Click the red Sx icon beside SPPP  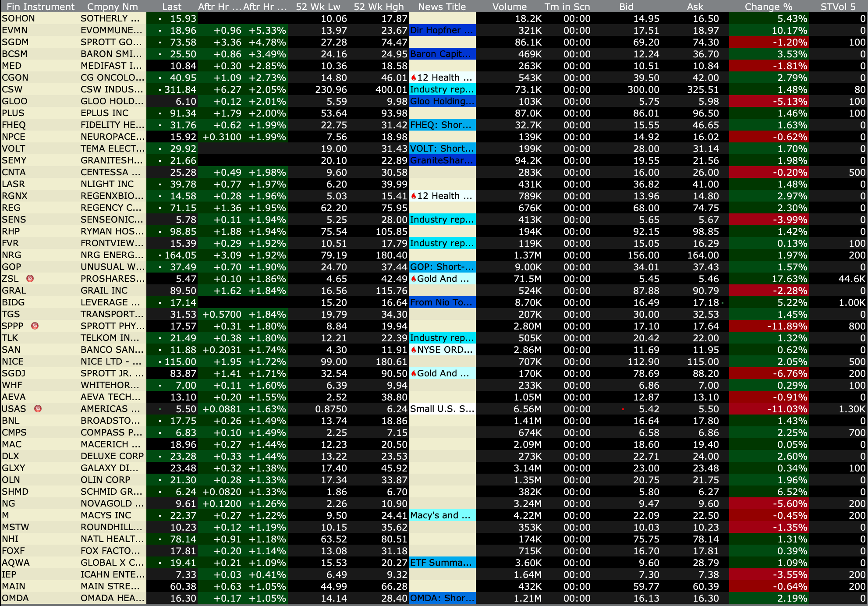coord(35,326)
